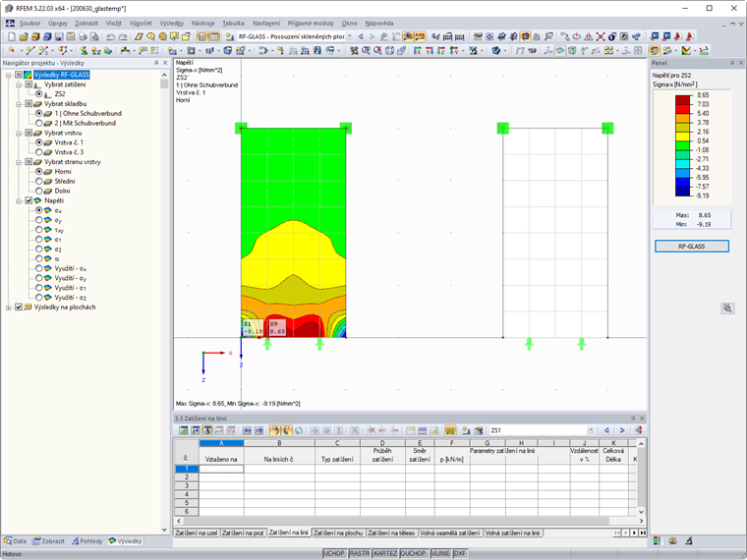The width and height of the screenshot is (747, 560).
Task: Click the green legend color swatch
Action: (683, 145)
